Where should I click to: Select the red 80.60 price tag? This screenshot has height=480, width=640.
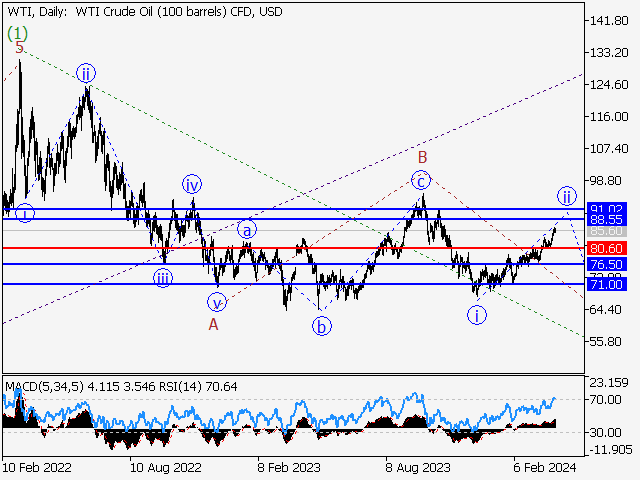pyautogui.click(x=607, y=248)
